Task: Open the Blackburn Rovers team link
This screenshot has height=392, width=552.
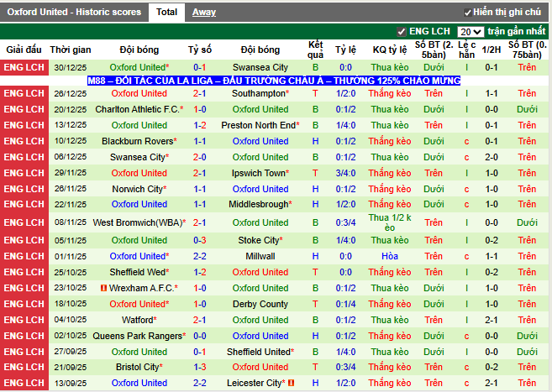Action: [x=139, y=141]
